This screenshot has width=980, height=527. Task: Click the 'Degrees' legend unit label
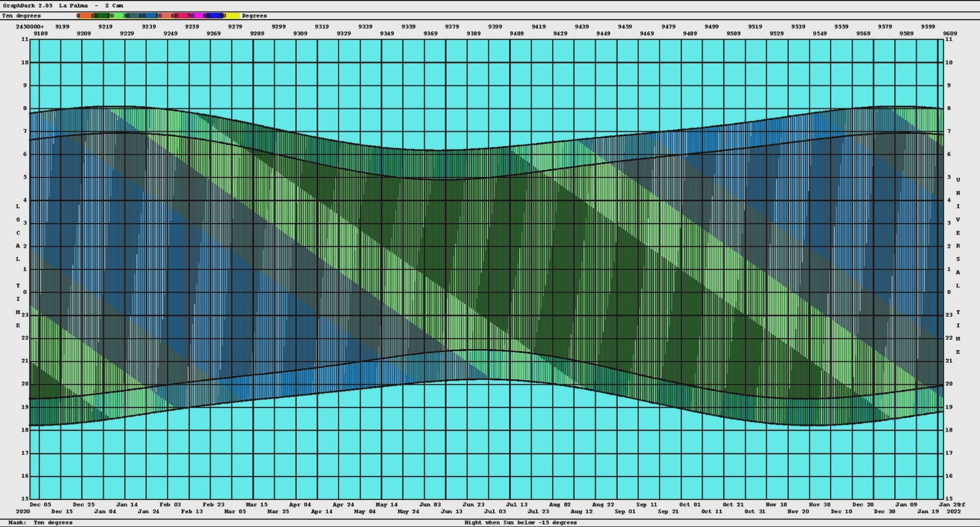254,16
